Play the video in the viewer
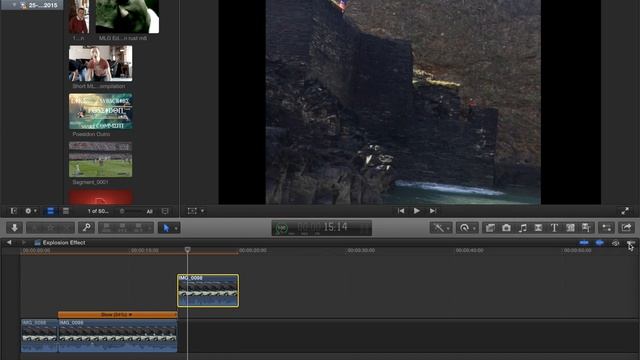640x360 pixels. click(x=417, y=211)
